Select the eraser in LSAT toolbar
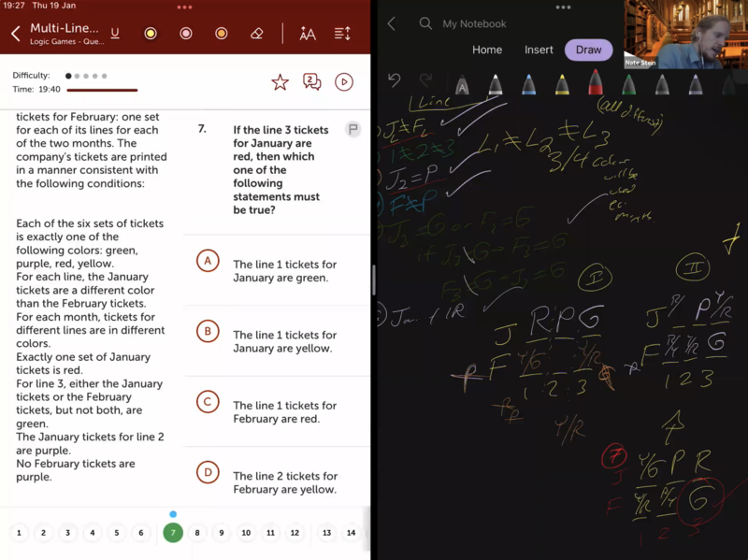Viewport: 748px width, 560px height. [257, 34]
